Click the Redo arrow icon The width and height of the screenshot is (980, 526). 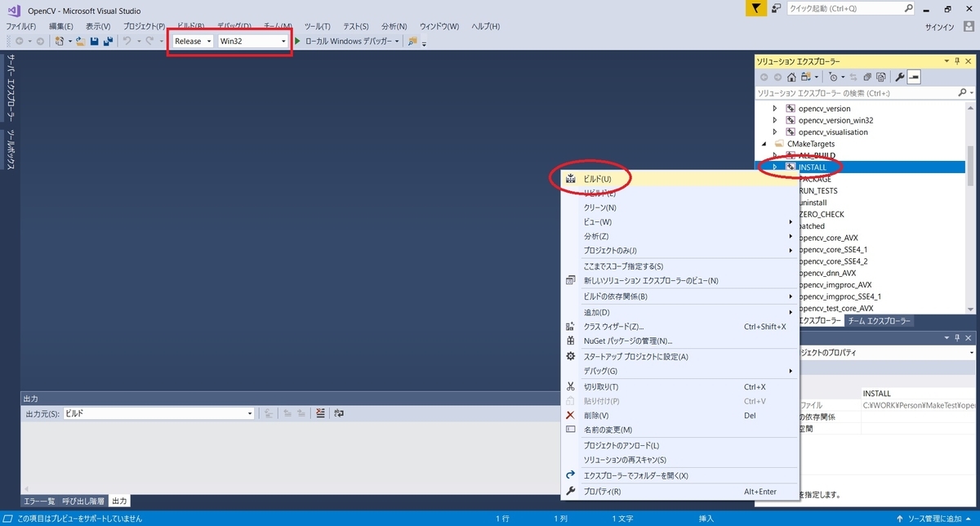click(x=149, y=41)
